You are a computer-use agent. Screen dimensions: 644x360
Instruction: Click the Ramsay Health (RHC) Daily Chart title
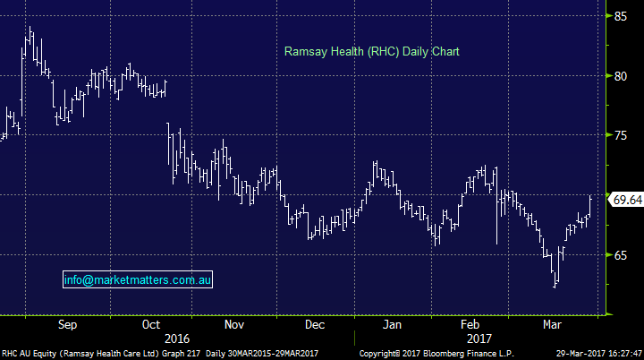pyautogui.click(x=372, y=52)
